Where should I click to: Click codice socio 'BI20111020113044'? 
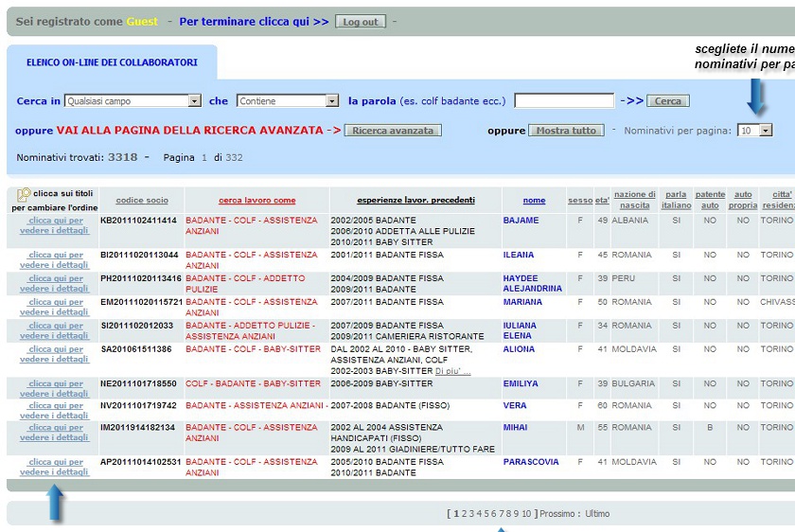coord(139,255)
